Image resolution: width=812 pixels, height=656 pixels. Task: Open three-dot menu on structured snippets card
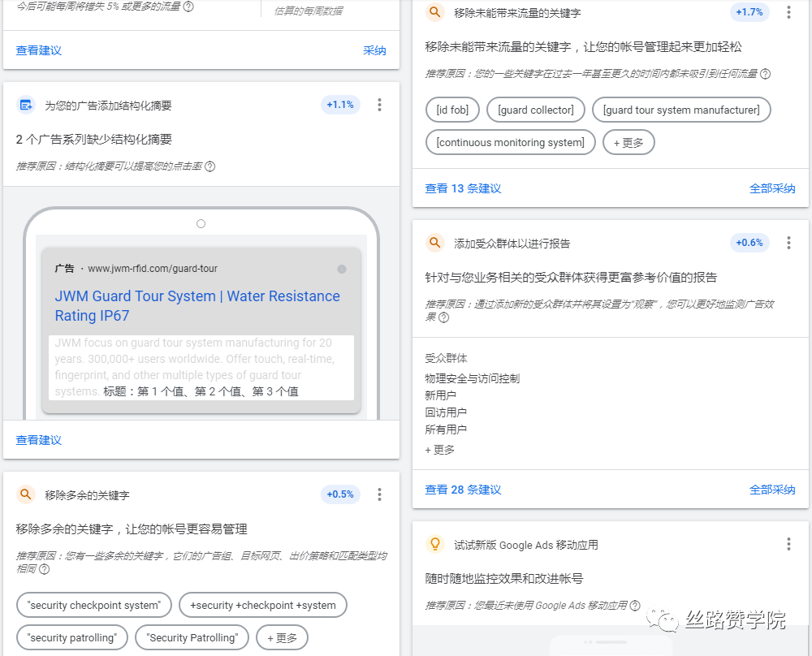(379, 104)
